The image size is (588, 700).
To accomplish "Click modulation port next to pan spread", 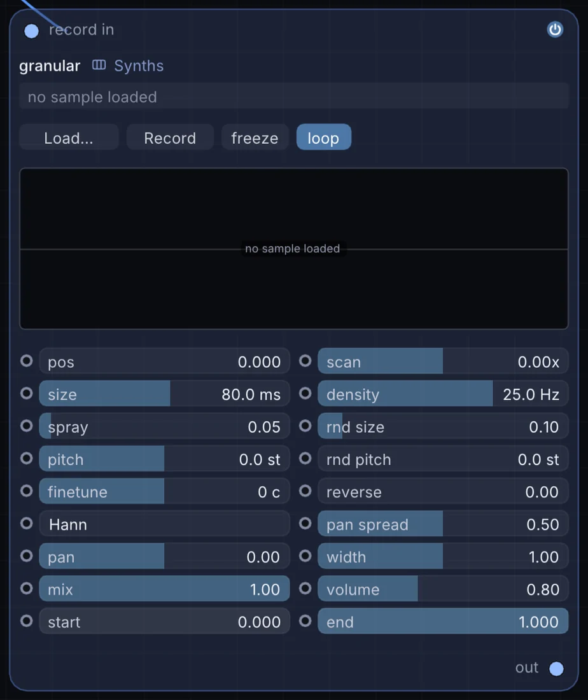I will (305, 523).
